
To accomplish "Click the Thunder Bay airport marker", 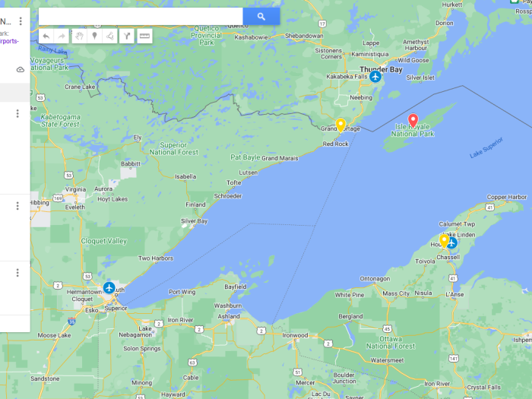I will (375, 76).
